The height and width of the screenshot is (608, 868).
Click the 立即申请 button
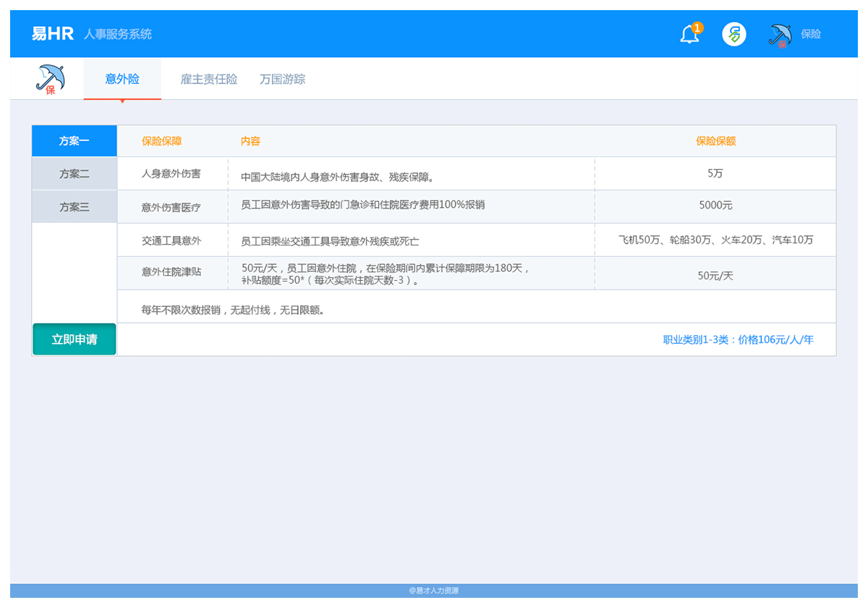click(x=75, y=339)
